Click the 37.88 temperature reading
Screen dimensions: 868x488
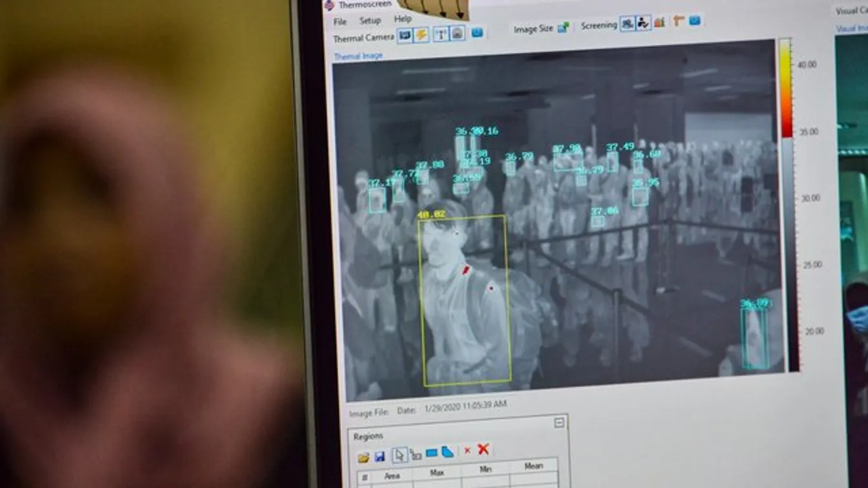(429, 165)
